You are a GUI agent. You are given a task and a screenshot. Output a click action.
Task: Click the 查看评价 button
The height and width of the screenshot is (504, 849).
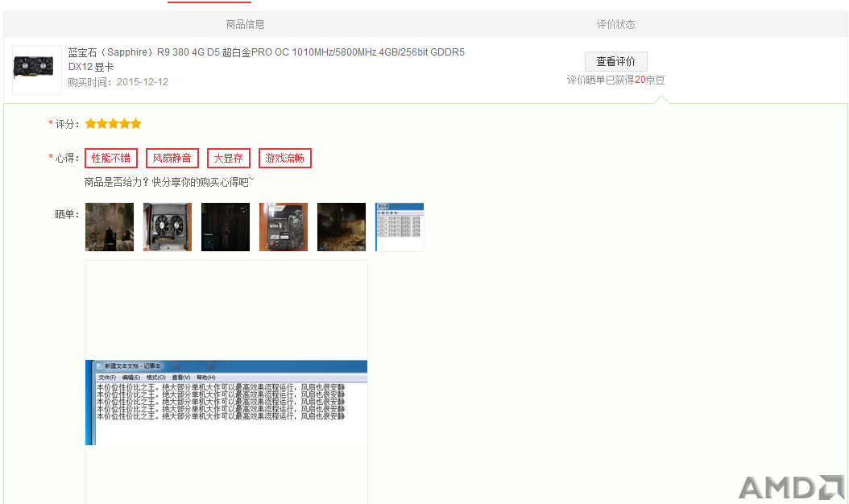coord(615,62)
